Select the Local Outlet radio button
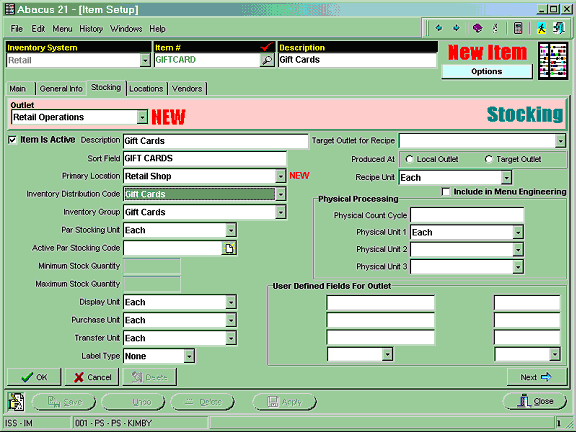 pyautogui.click(x=409, y=159)
